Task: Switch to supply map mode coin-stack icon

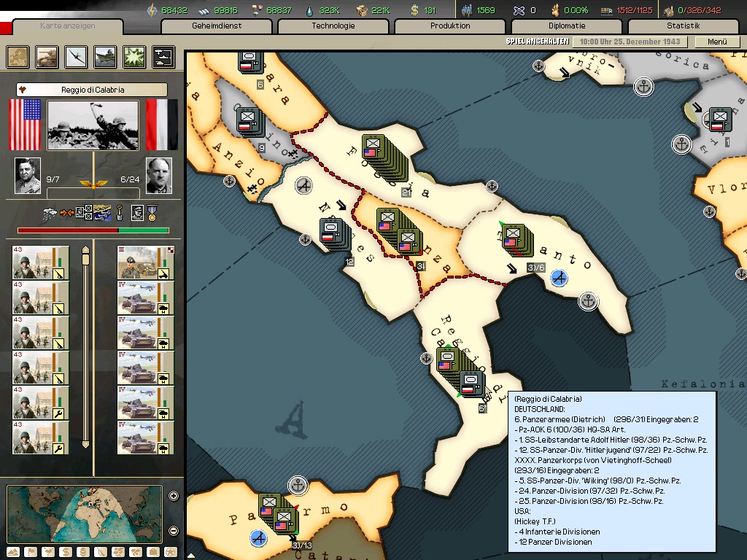Action: point(83,553)
